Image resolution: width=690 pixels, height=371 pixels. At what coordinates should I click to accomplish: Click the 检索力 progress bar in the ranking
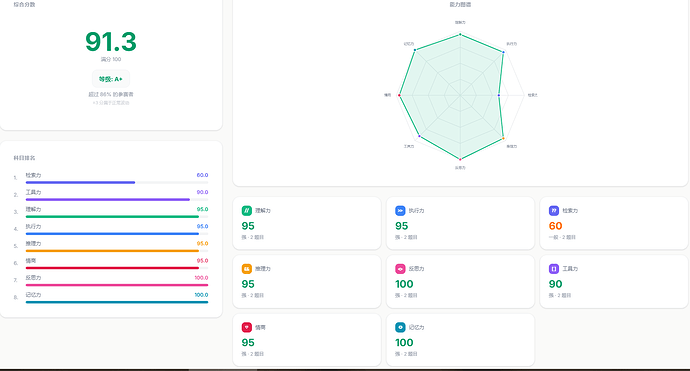117,182
